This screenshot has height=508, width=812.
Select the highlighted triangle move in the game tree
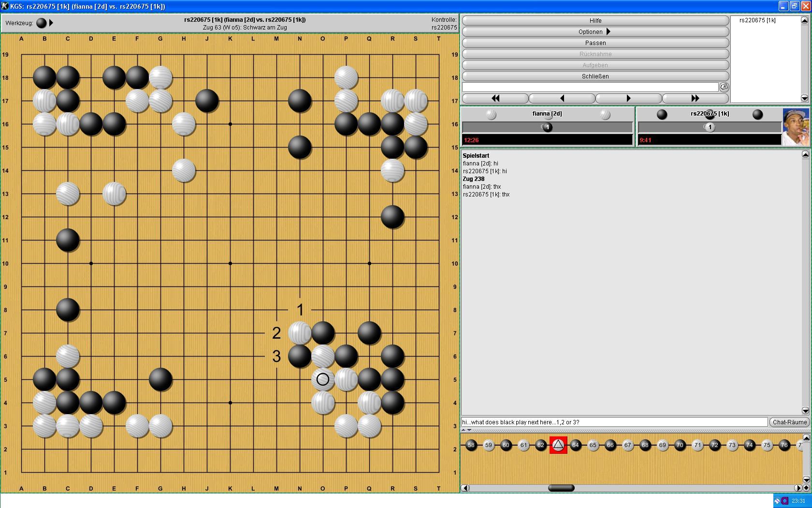[x=558, y=445]
